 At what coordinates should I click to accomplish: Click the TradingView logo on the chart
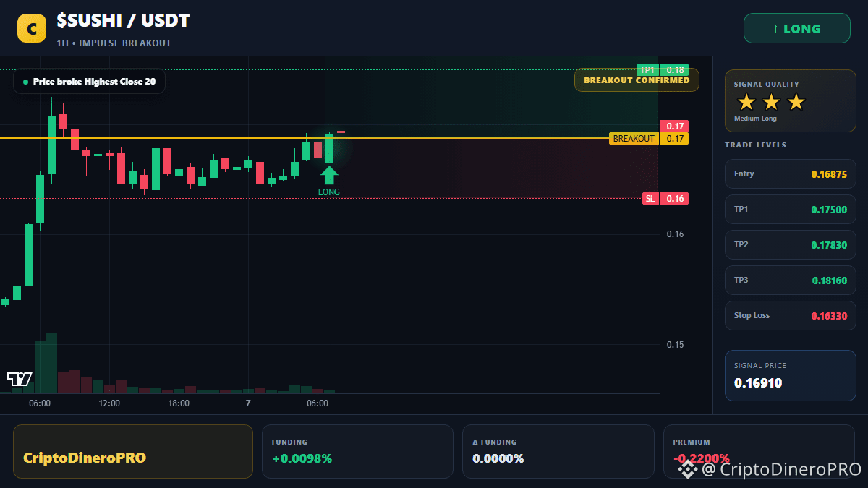20,379
